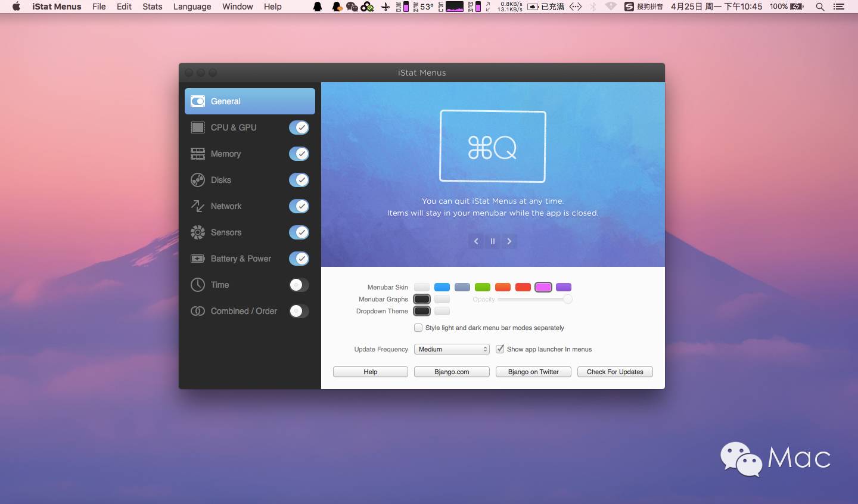Select the light Menubar Graphs swatch
Viewport: 858px width, 504px height.
pyautogui.click(x=442, y=299)
